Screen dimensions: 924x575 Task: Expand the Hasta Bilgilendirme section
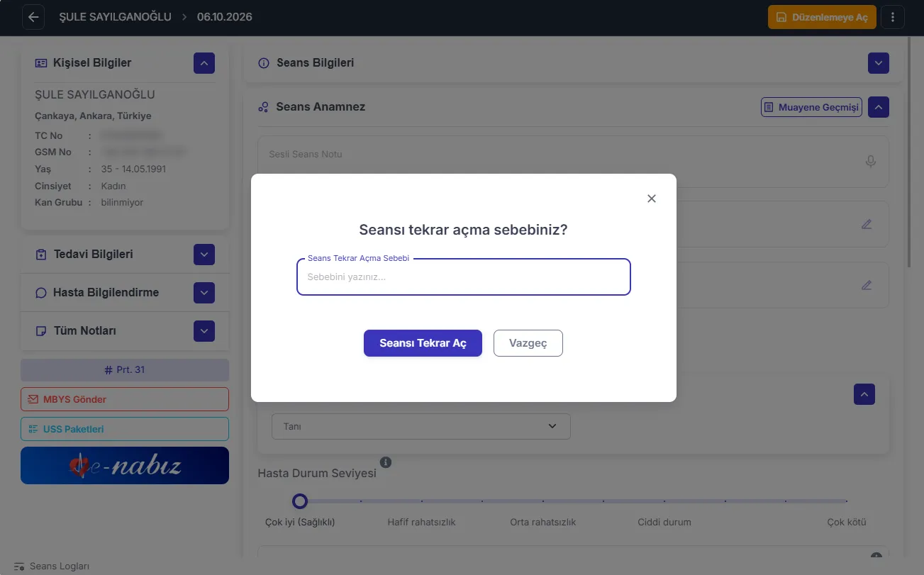(204, 293)
